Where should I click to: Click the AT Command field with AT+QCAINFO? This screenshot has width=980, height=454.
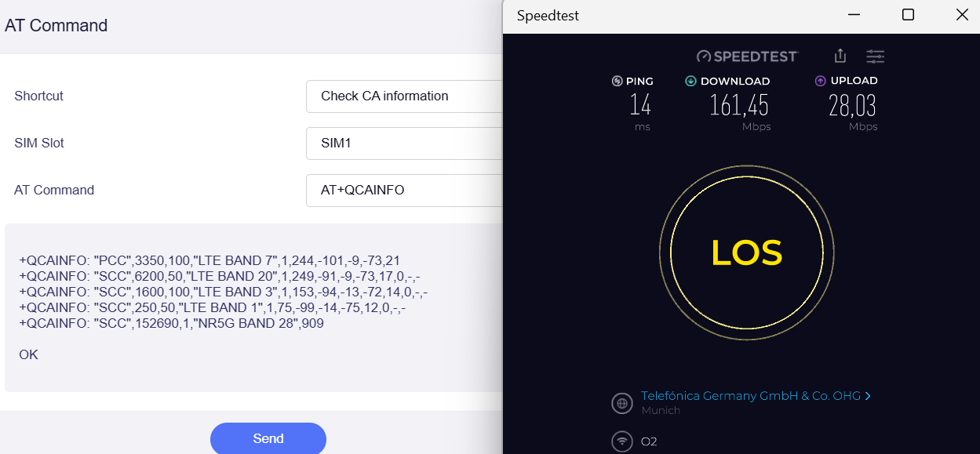click(x=403, y=190)
